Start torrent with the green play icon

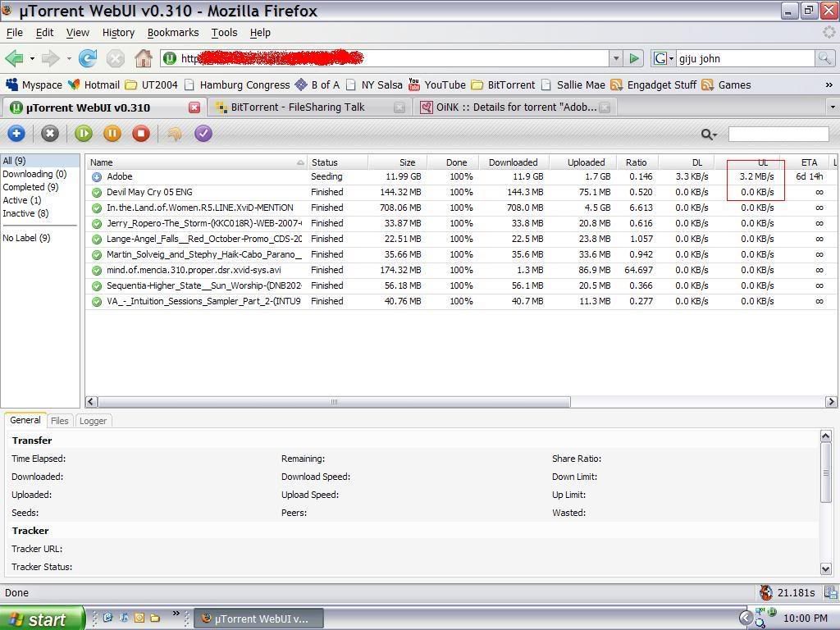84,134
